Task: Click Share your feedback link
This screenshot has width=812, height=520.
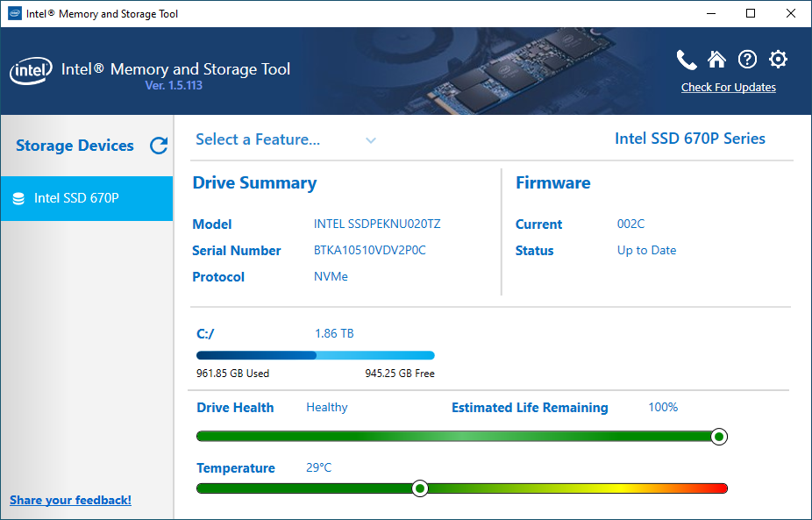Action: 69,500
